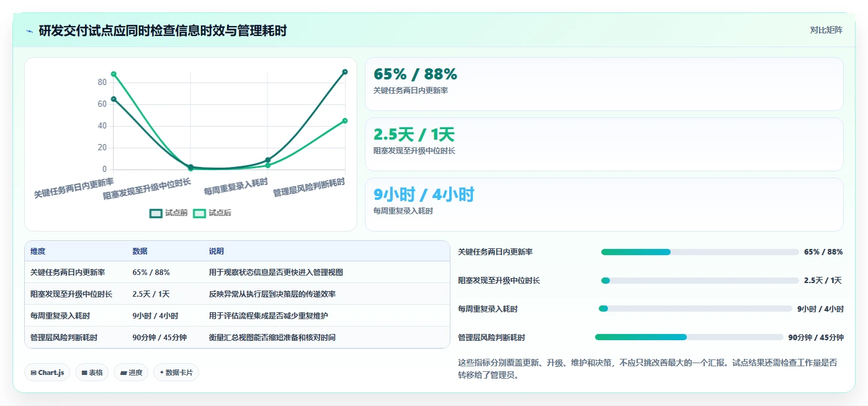Toggle the 试点前 legend swatch
Screen dimensions: 868x406
[156, 213]
